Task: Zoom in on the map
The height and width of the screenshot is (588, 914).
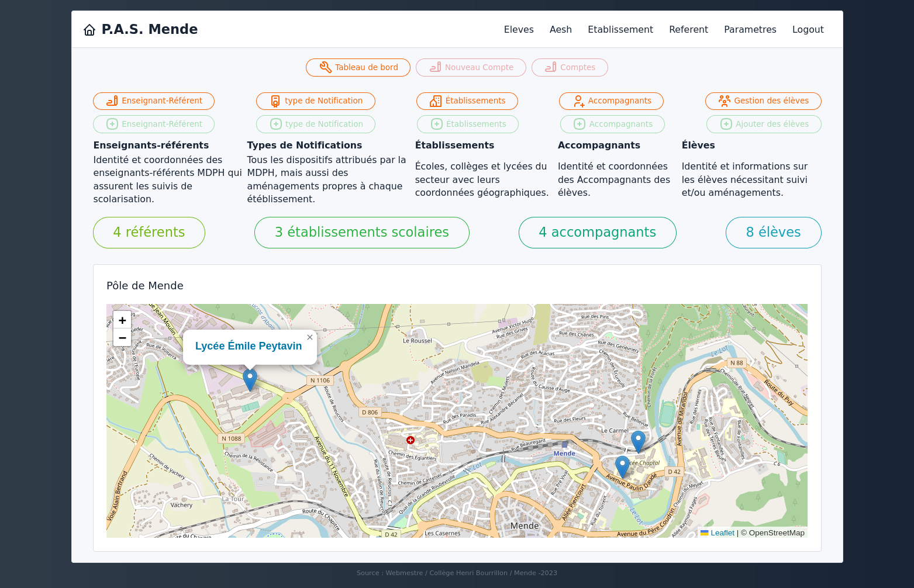Action: (x=122, y=320)
